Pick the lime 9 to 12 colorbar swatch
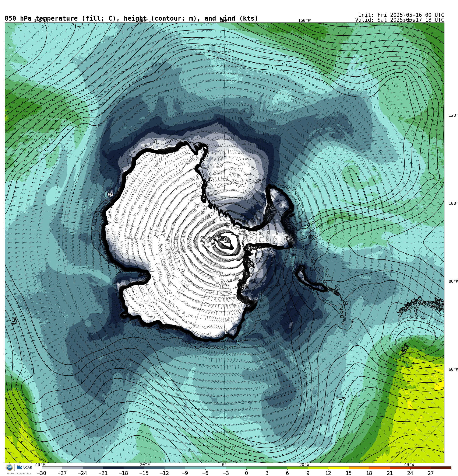 coord(318,468)
